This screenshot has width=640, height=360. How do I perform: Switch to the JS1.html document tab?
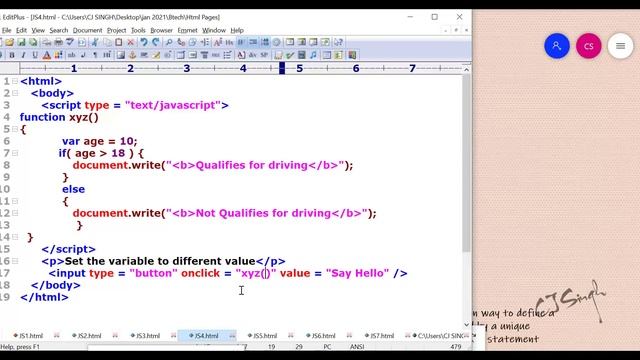coord(29,336)
